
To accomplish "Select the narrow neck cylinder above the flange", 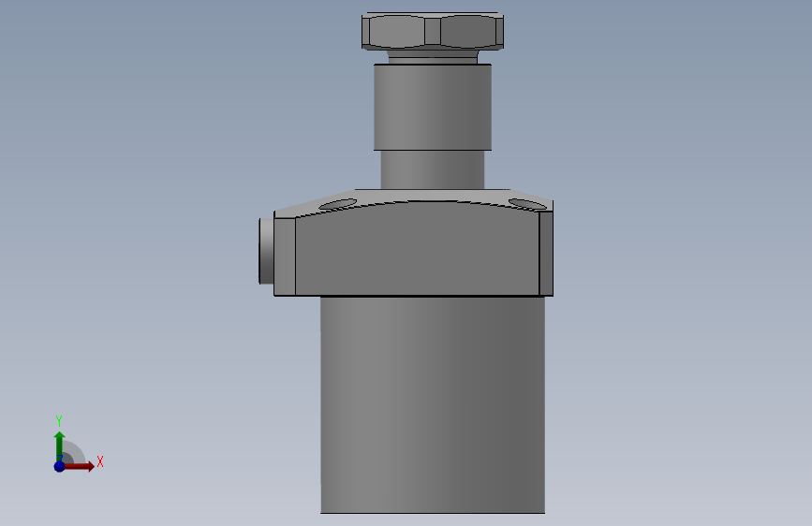I will point(433,169).
